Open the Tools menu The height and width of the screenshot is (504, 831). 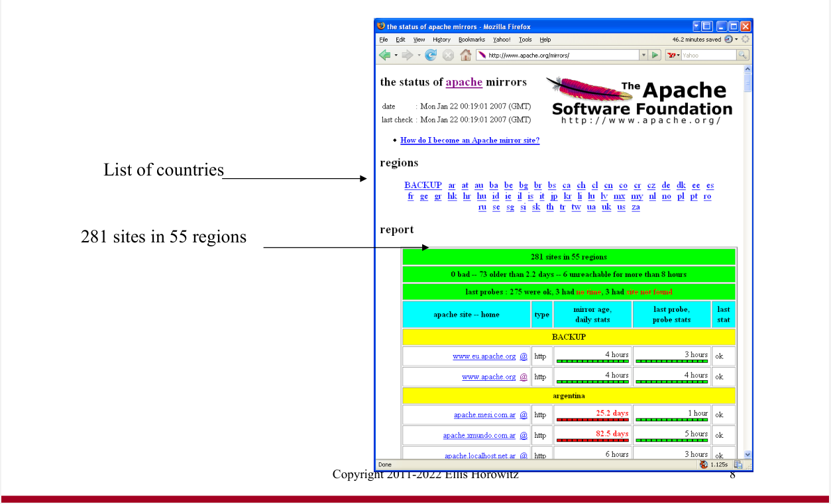tap(525, 40)
